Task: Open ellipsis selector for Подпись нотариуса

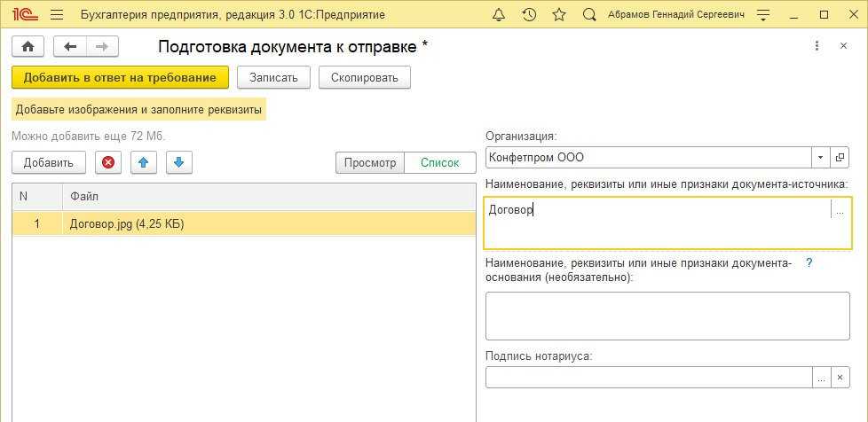Action: (x=822, y=378)
